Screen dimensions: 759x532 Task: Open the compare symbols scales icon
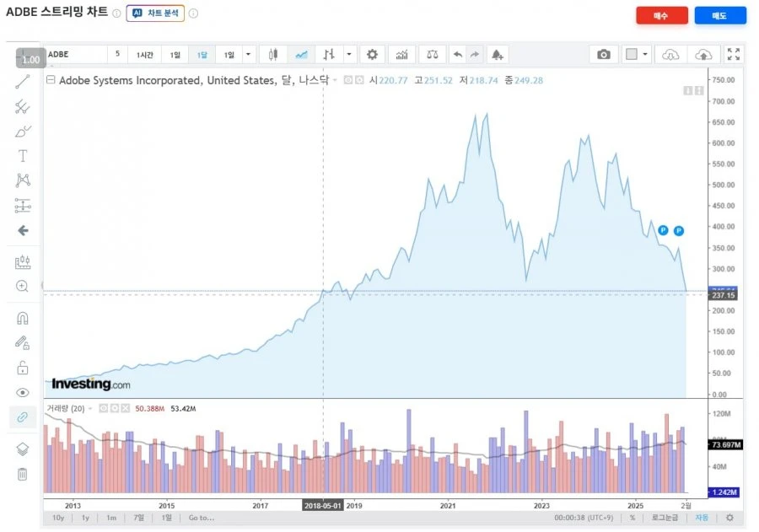click(x=433, y=54)
